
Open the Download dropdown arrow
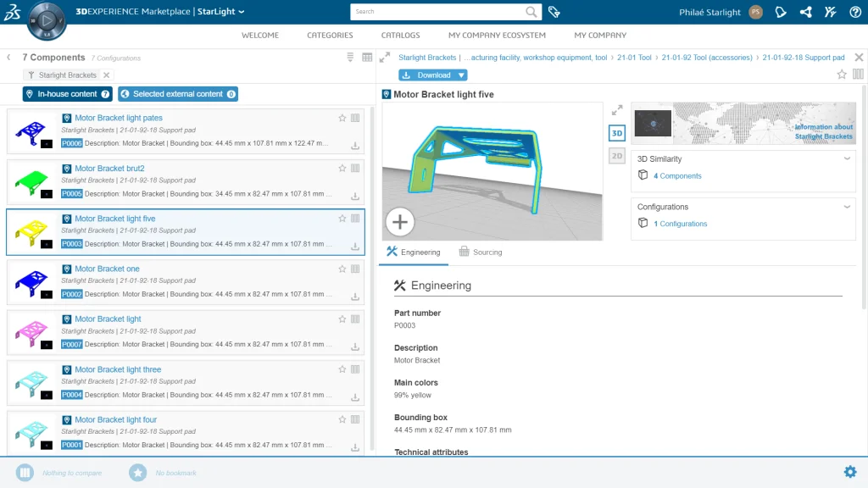[462, 75]
